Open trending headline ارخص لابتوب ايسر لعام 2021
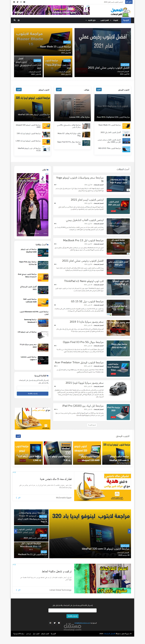 113,2
